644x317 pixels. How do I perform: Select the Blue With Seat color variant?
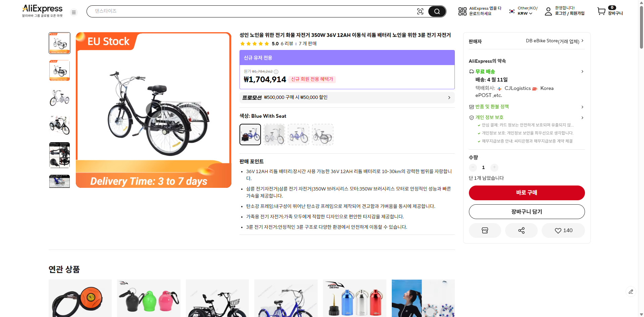pyautogui.click(x=250, y=134)
